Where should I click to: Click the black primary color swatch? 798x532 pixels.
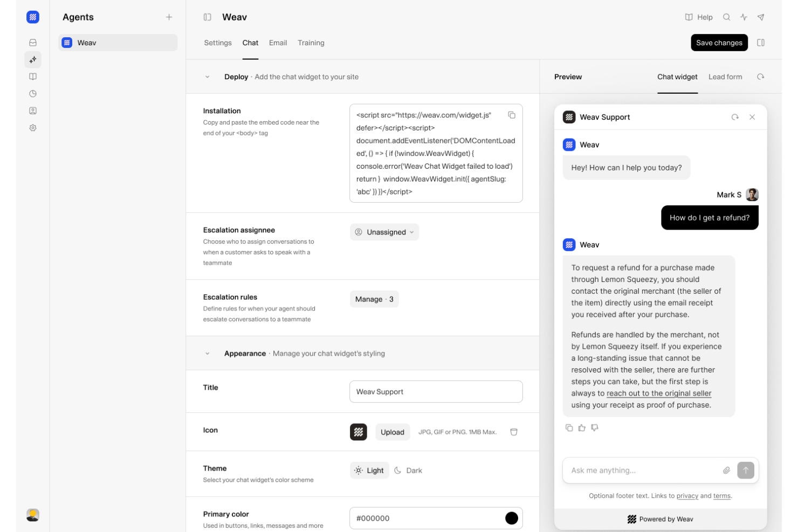point(512,518)
